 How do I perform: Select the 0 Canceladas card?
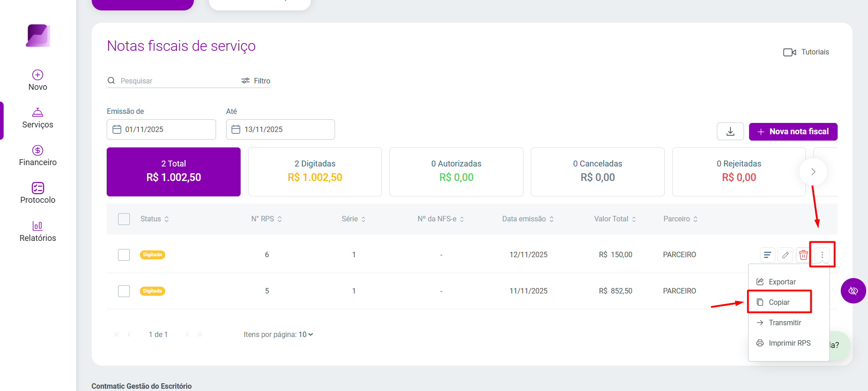[597, 172]
